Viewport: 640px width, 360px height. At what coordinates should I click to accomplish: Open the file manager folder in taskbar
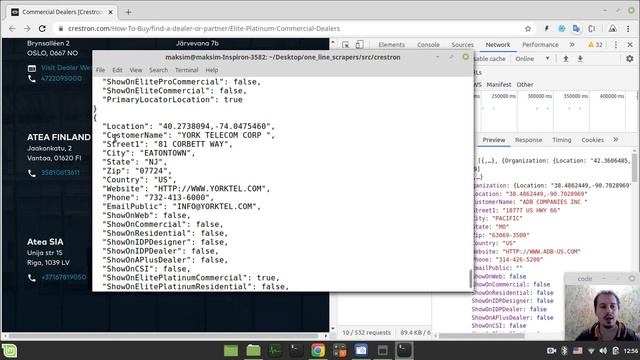click(x=253, y=351)
